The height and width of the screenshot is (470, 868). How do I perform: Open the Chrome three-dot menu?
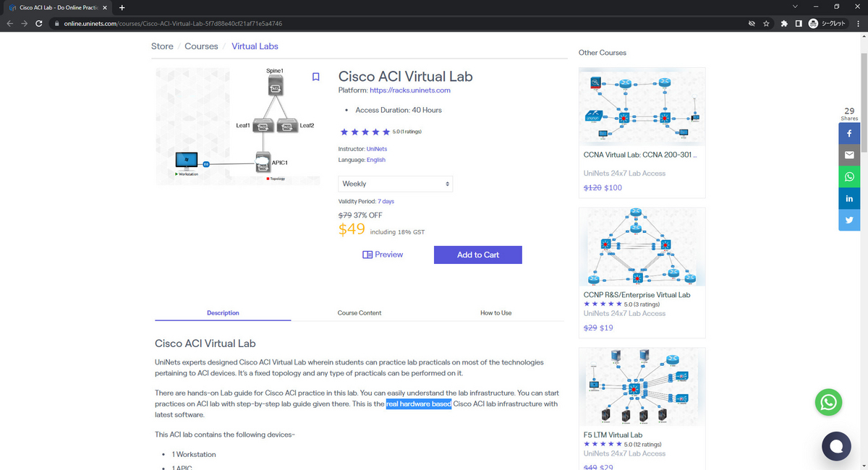[858, 22]
